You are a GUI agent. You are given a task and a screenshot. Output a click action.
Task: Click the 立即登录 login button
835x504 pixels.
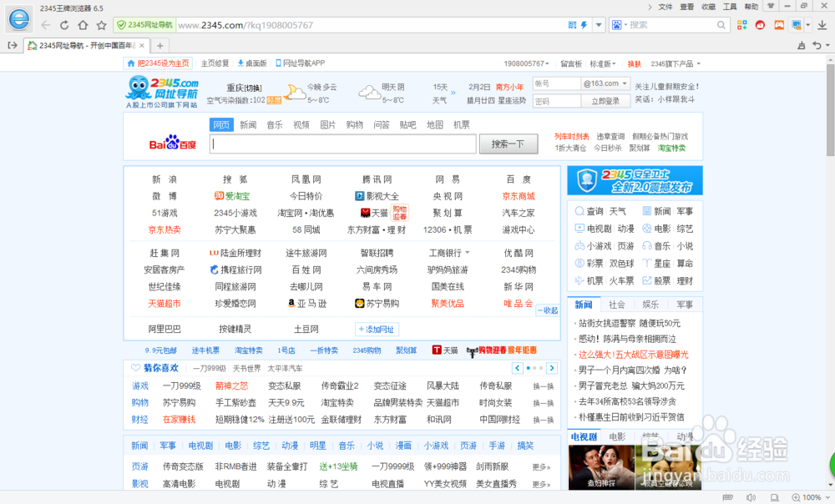pos(605,101)
